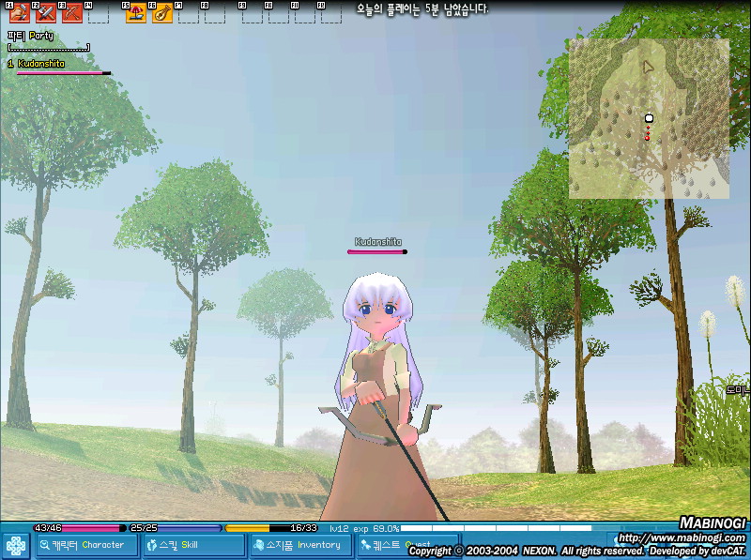Open the Inventory window
The height and width of the screenshot is (560, 751).
pyautogui.click(x=300, y=545)
